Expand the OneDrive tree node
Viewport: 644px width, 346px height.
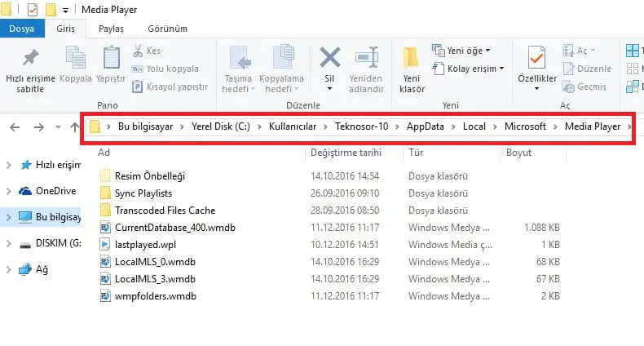click(8, 191)
